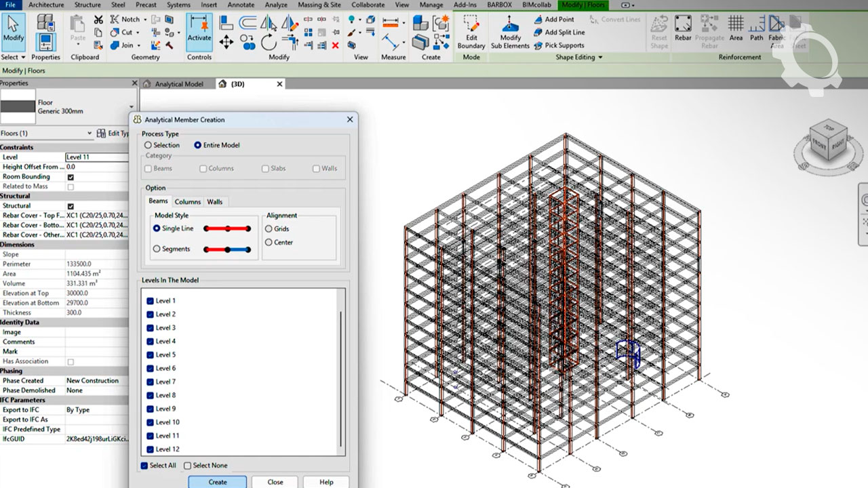
Task: Choose the Area reinforcement tool
Action: tap(736, 28)
